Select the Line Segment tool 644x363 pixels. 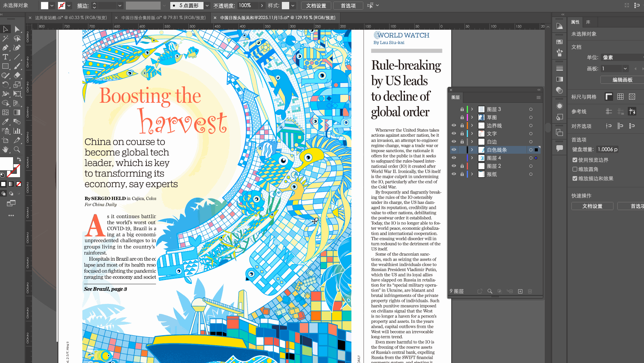pyautogui.click(x=17, y=57)
